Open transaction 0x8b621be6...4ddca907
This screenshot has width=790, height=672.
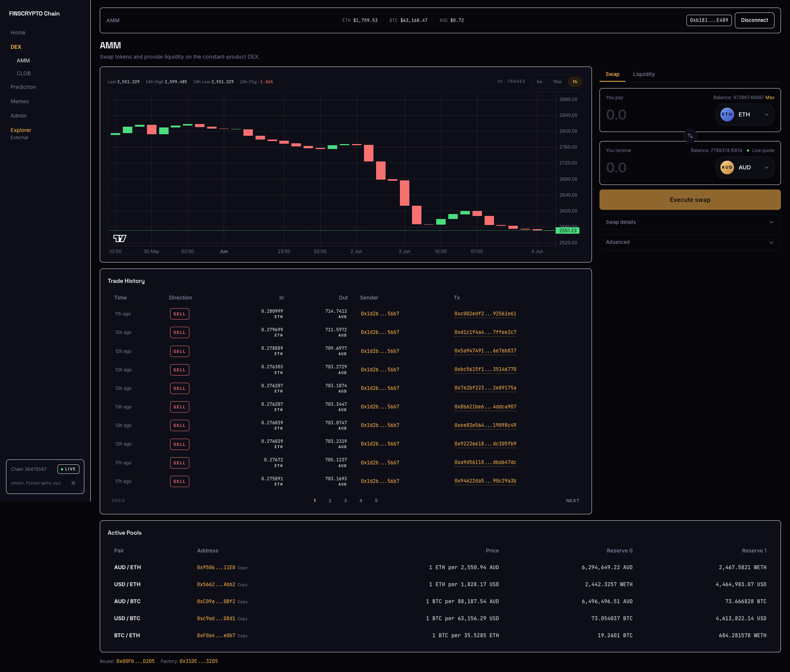click(x=485, y=407)
